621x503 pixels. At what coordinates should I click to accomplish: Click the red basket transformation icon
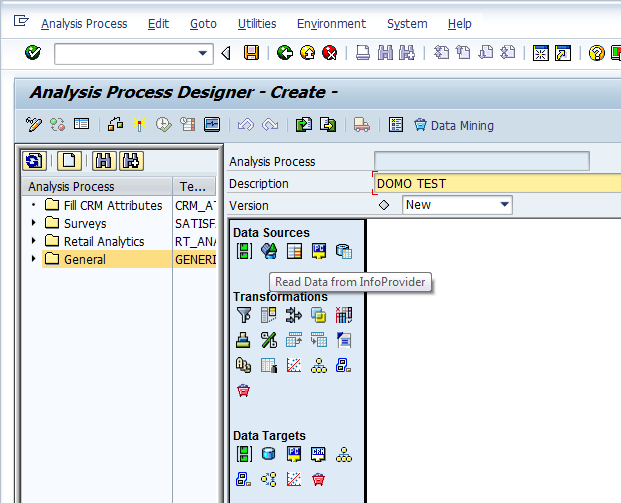(244, 391)
